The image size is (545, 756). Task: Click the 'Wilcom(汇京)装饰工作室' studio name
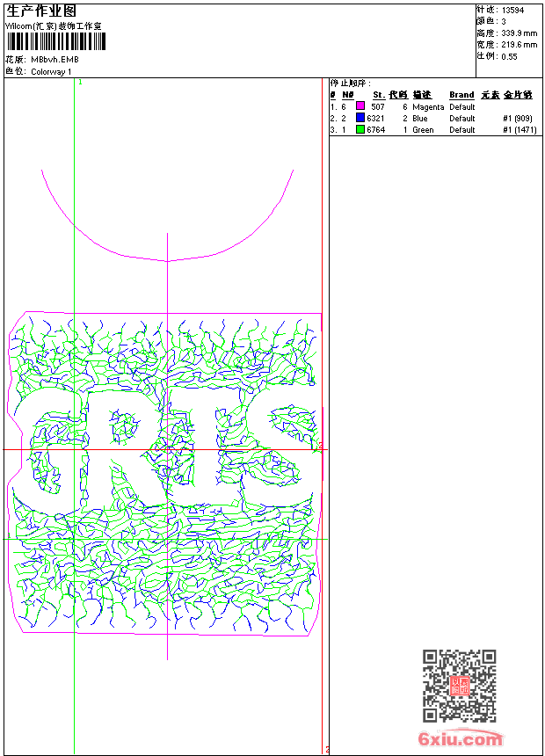(54, 26)
